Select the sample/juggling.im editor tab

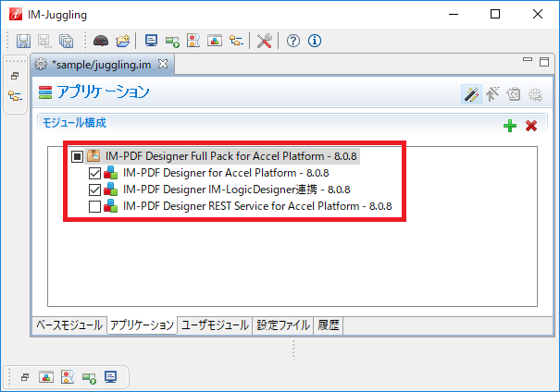point(102,65)
